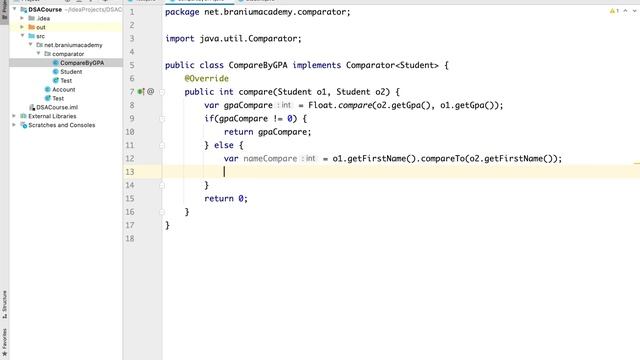Viewport: 640px width, 360px height.
Task: Select the DSACourse.iml module file
Action: tap(57, 107)
